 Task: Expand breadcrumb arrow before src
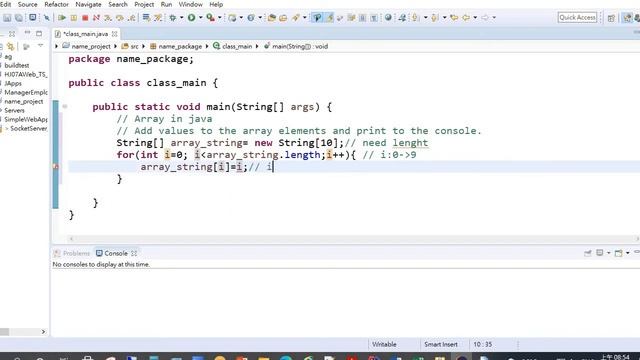[x=116, y=47]
